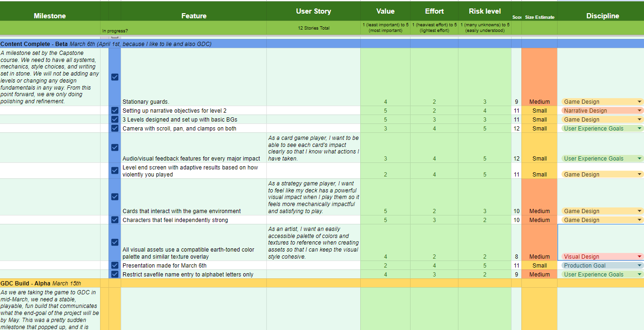Select the Discipline column header
The image size is (644, 330).
(602, 16)
